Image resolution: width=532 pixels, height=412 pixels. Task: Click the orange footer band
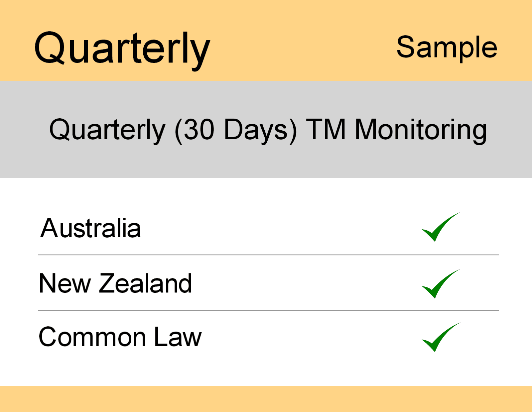pos(266,399)
